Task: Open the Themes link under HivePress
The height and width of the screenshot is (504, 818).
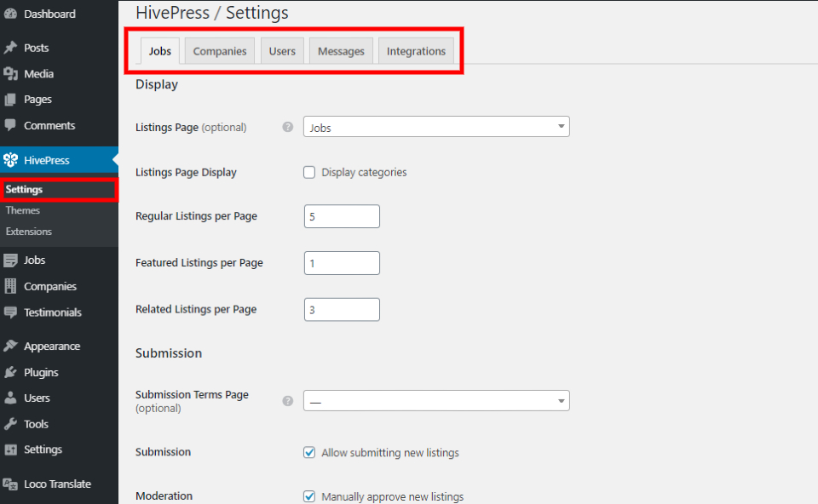Action: click(x=23, y=210)
